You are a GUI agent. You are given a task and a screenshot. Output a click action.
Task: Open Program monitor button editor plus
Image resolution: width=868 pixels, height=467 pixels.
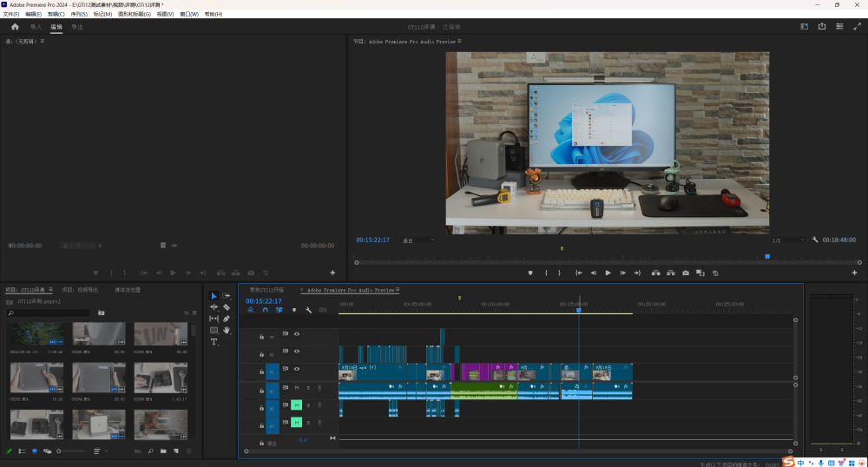click(x=854, y=273)
